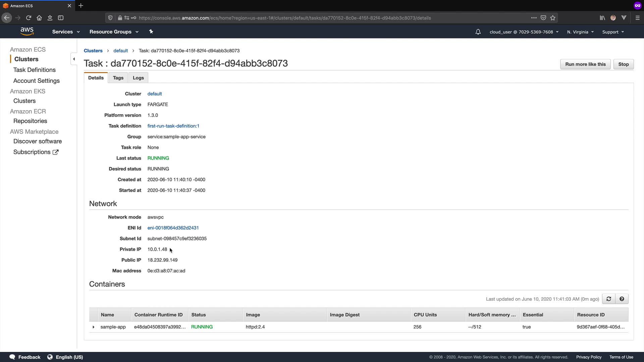Viewport: 644px width, 362px height.
Task: Reload the page using browser reload icon
Action: [x=29, y=18]
